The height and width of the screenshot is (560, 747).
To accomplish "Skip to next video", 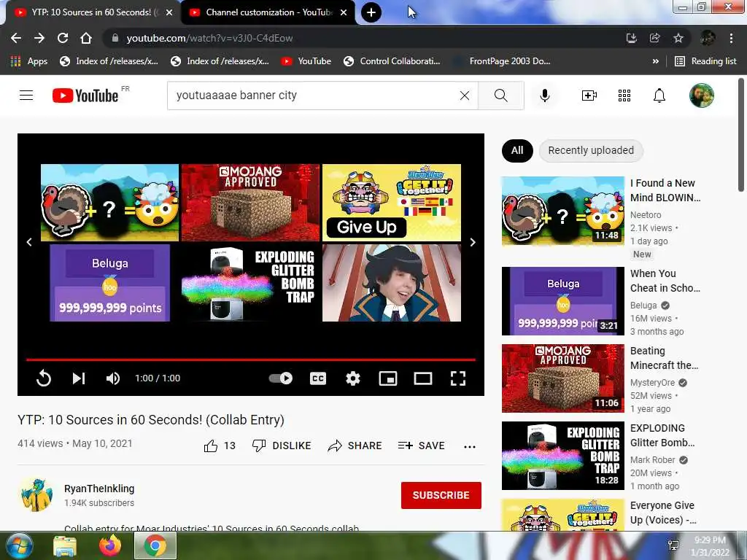I will 79,378.
